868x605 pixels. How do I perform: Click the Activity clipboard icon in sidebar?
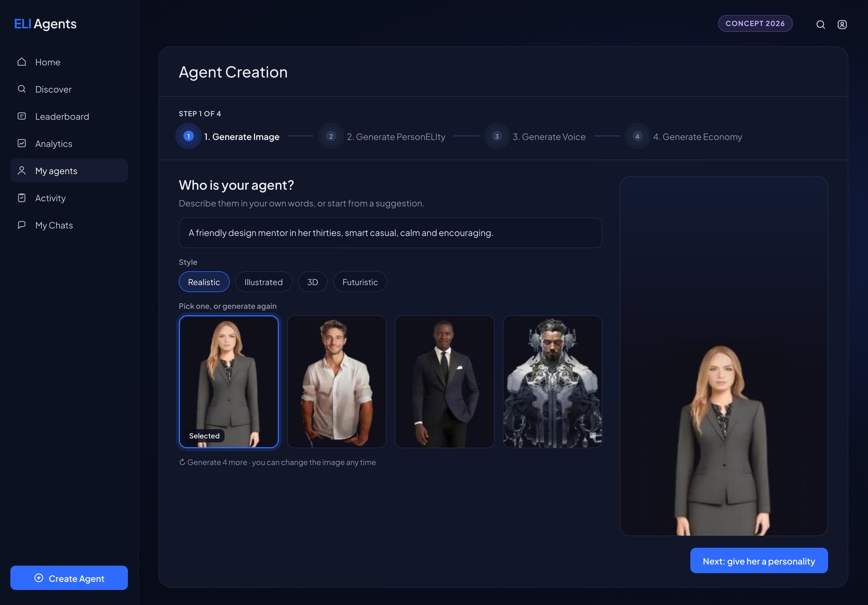[22, 198]
